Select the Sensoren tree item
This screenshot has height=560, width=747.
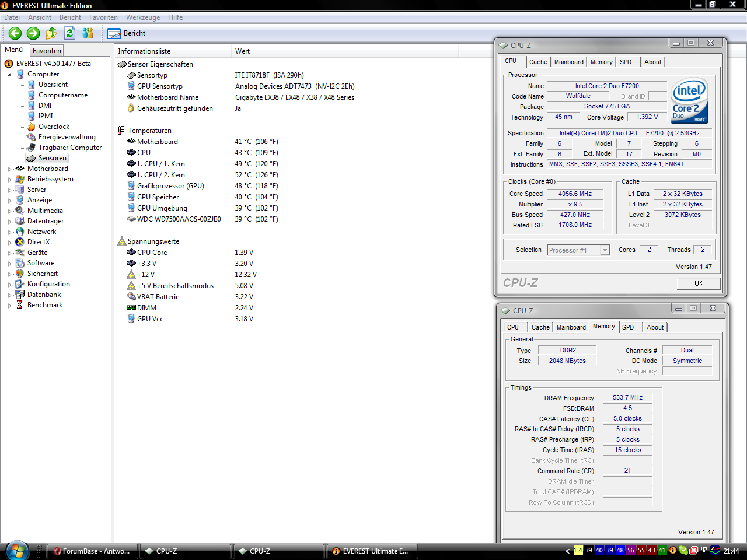[x=53, y=158]
